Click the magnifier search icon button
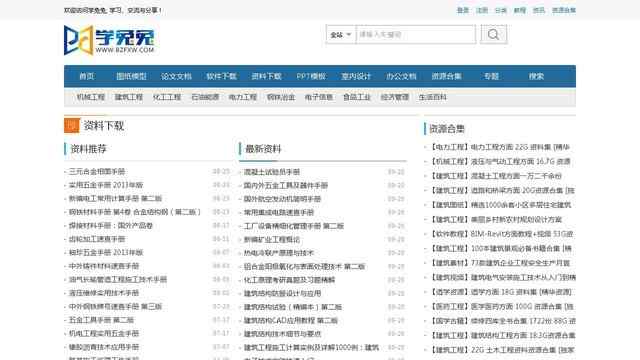The height and width of the screenshot is (360, 640). tap(493, 34)
